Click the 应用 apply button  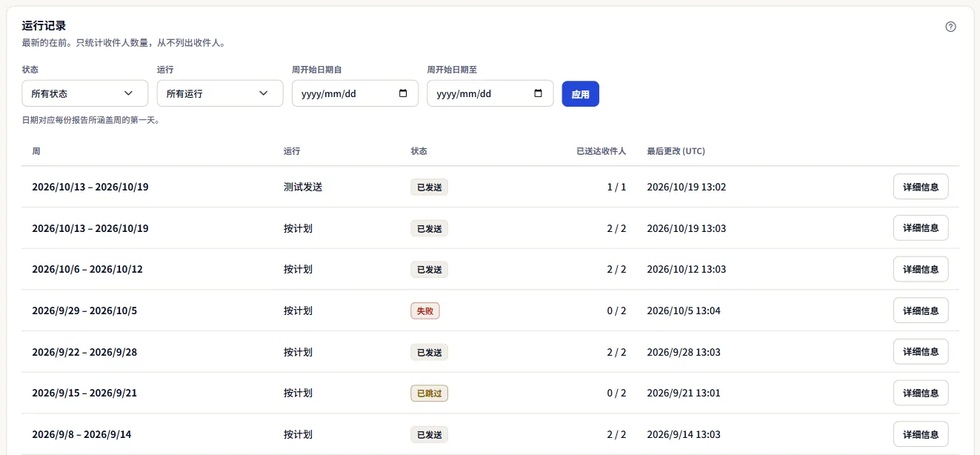[581, 94]
